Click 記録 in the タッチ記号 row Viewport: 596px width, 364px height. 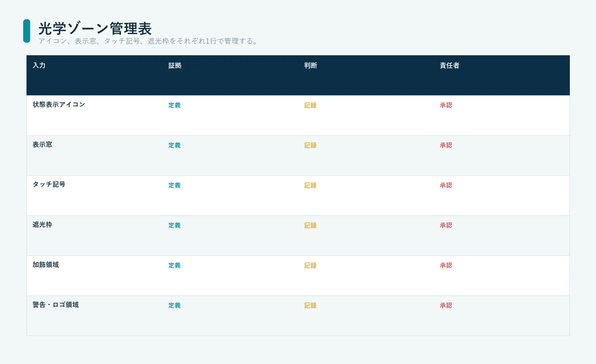tap(310, 185)
